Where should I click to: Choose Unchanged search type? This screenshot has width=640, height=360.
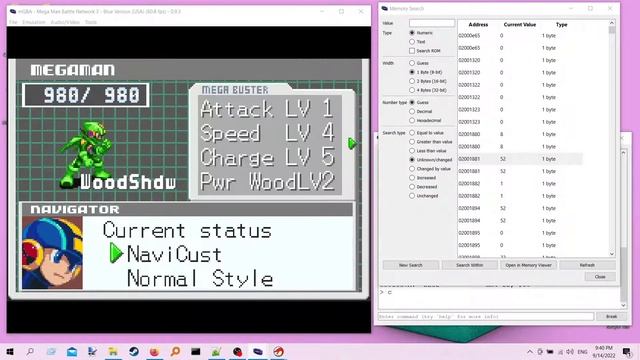tap(412, 196)
